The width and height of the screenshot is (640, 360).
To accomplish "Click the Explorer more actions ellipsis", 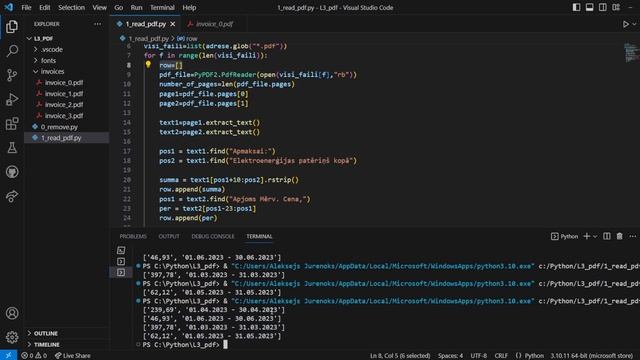I will [x=97, y=24].
